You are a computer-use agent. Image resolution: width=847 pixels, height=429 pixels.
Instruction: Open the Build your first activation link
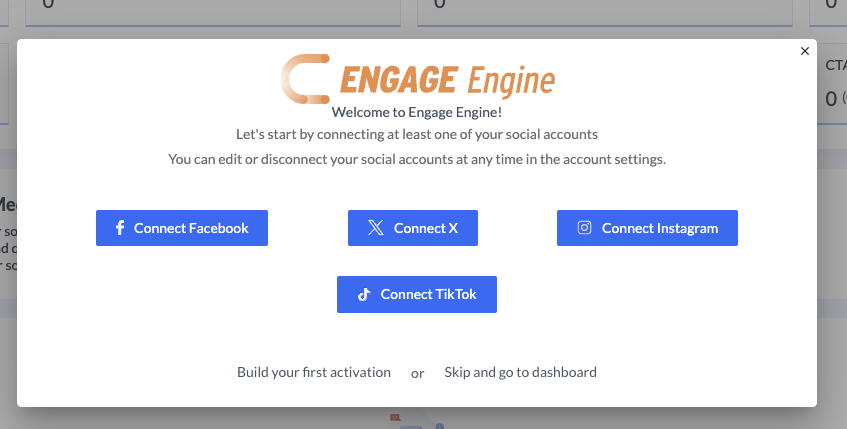pos(313,372)
